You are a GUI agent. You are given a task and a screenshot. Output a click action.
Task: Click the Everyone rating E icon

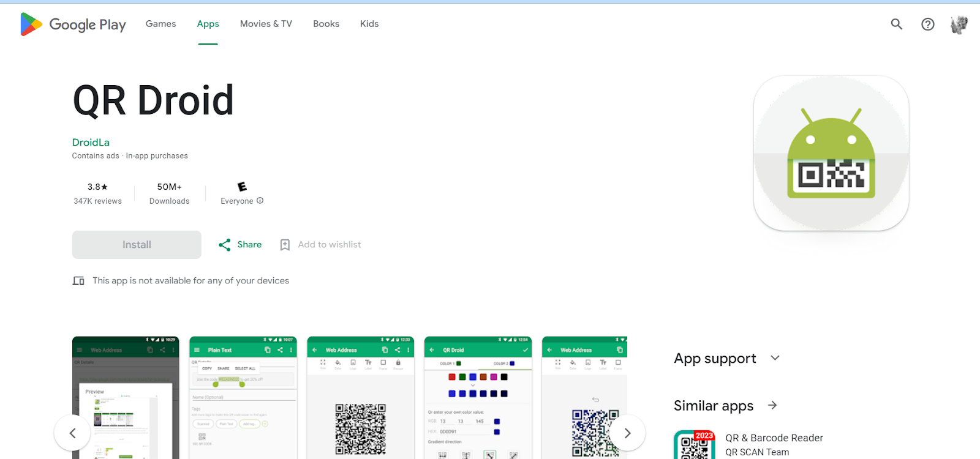242,187
